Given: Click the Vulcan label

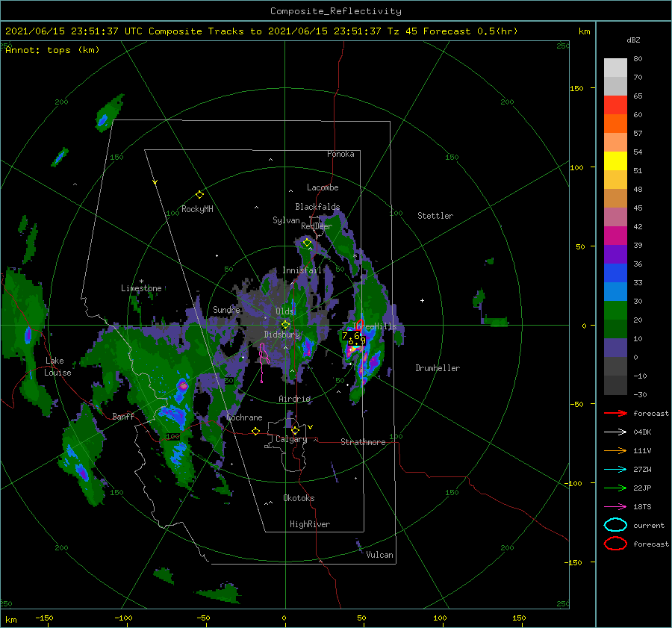Looking at the screenshot, I should (379, 555).
